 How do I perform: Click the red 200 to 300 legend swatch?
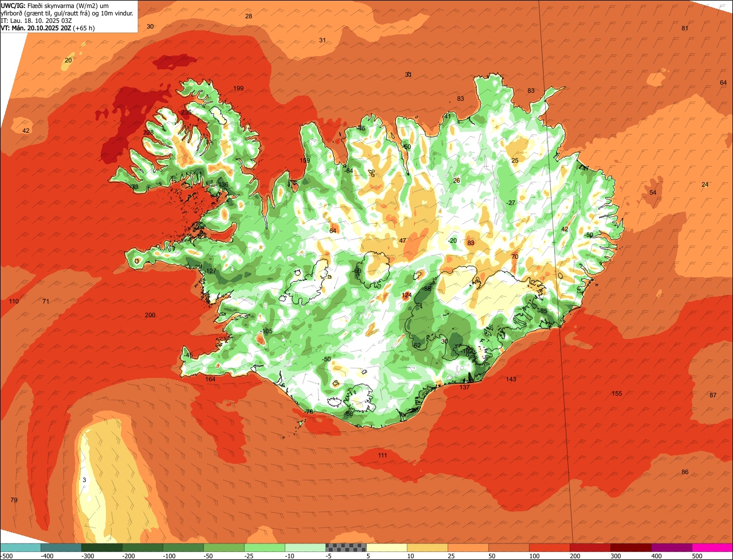[590, 547]
